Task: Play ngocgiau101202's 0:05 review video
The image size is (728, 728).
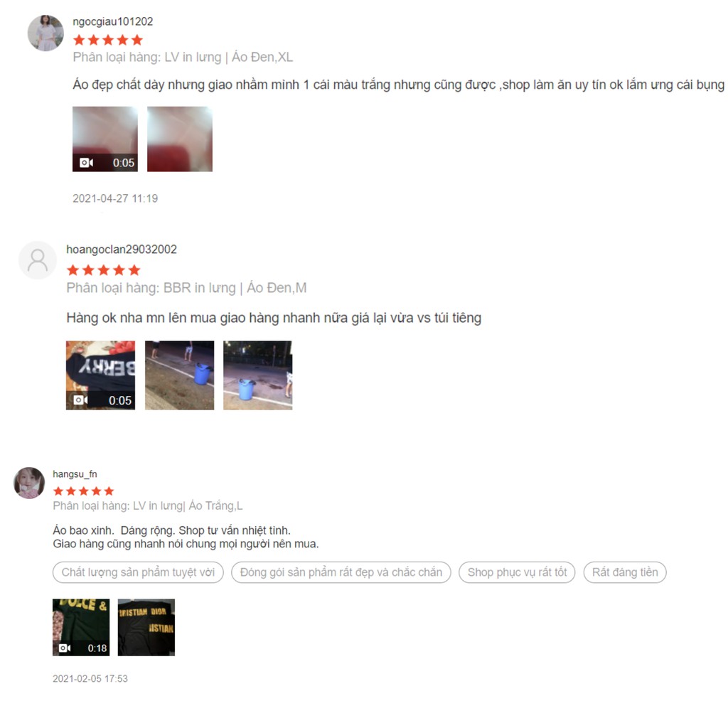Action: (x=105, y=139)
